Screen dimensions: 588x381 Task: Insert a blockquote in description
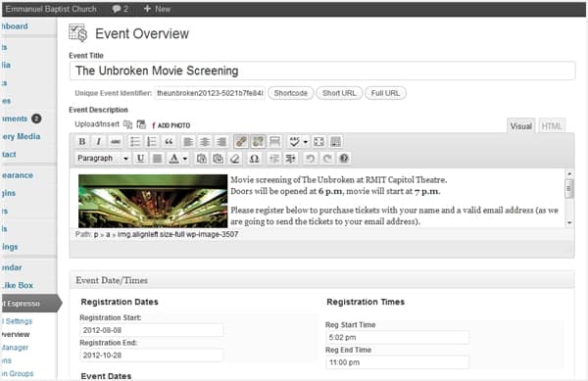point(169,142)
